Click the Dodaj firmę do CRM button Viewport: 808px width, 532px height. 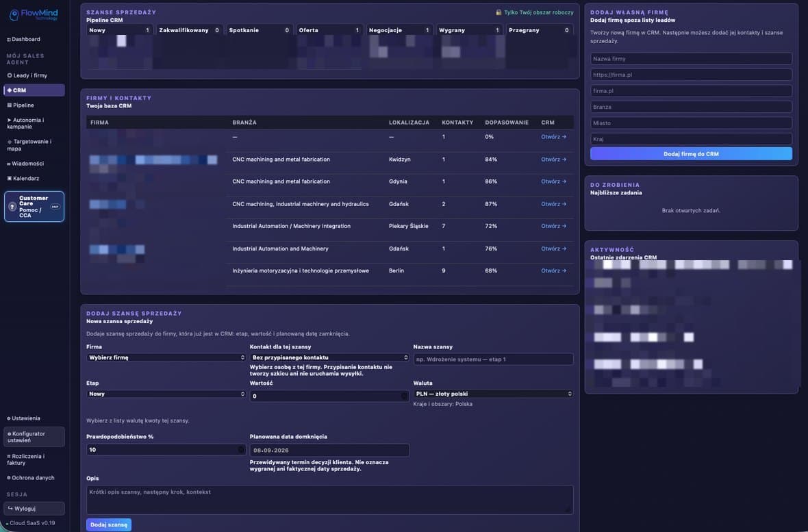click(691, 154)
